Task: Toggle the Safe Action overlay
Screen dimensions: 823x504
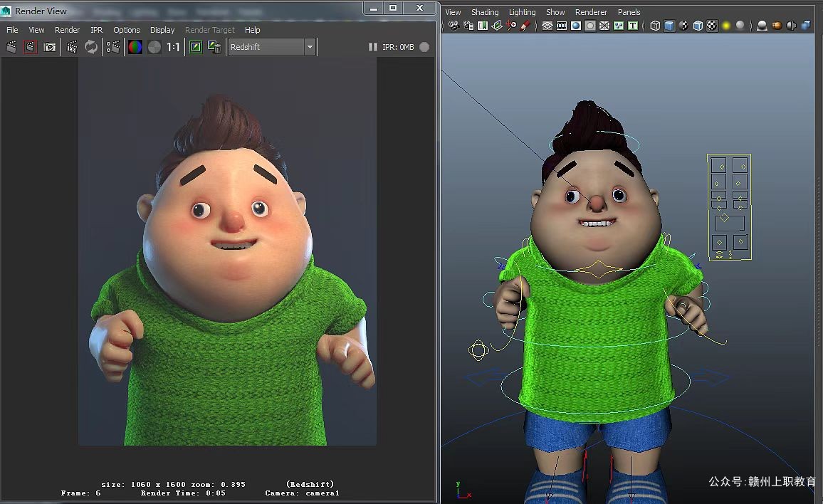Action: pos(619,25)
